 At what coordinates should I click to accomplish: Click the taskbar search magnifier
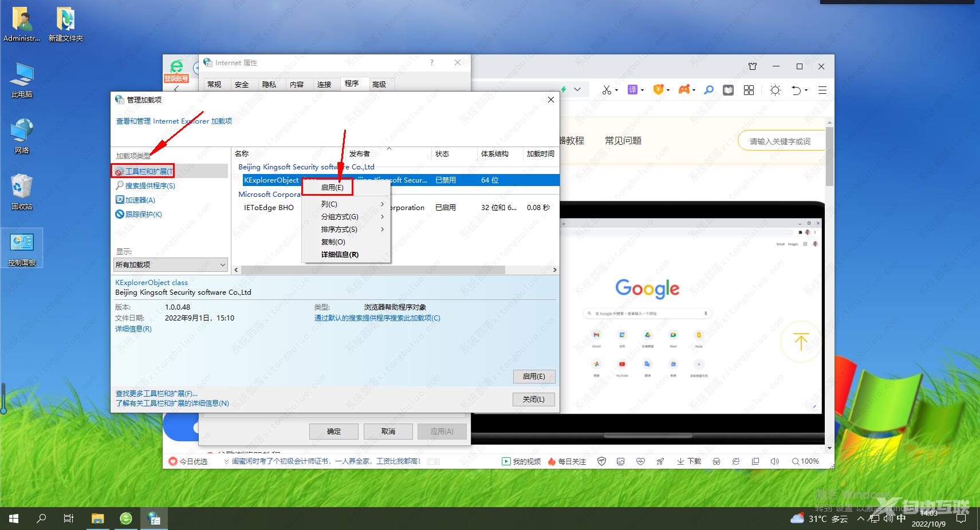(41, 519)
